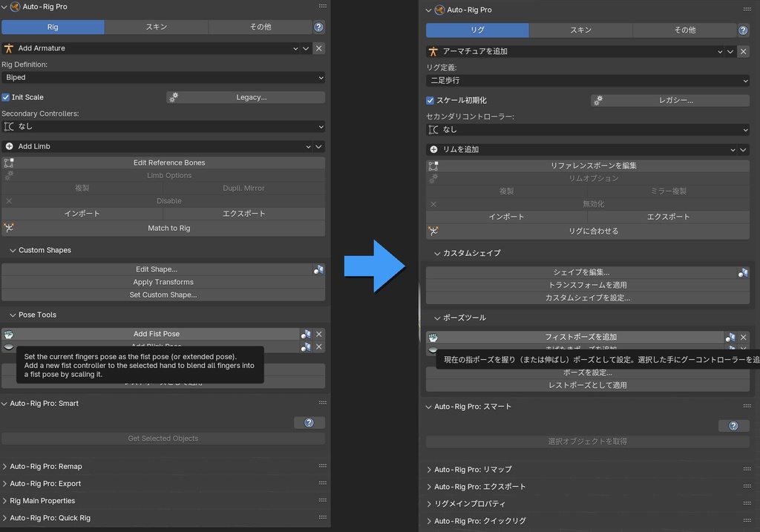Click mirror icon next to シェイプを編集...
Screen dimensions: 760x532
[743, 273]
